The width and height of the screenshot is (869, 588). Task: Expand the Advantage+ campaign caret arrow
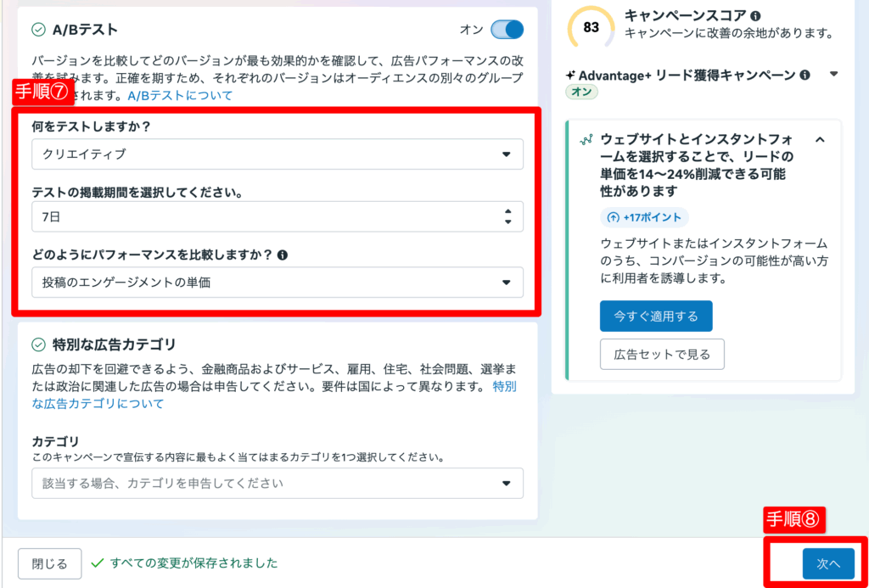[833, 75]
